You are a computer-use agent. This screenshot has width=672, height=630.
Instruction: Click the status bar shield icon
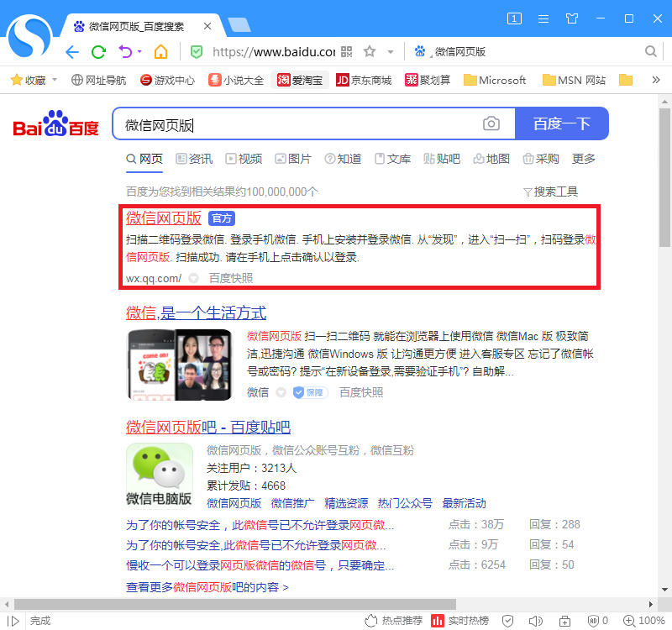tap(508, 621)
